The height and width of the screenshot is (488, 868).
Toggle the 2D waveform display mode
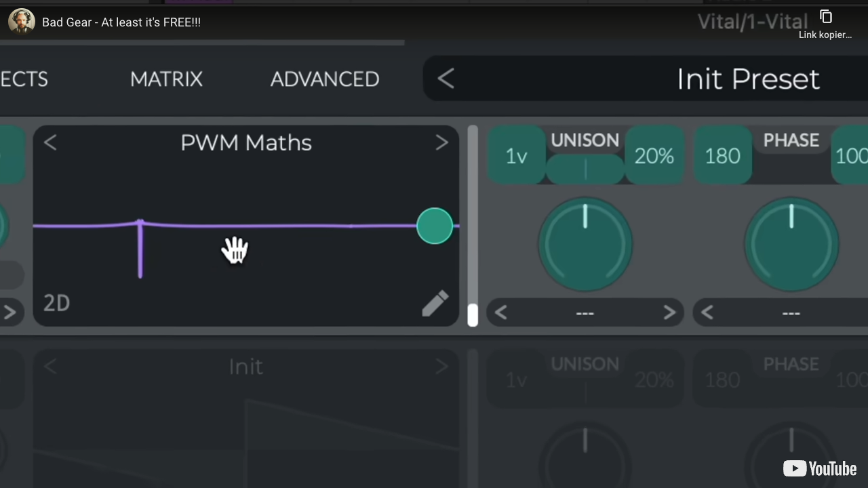[56, 303]
